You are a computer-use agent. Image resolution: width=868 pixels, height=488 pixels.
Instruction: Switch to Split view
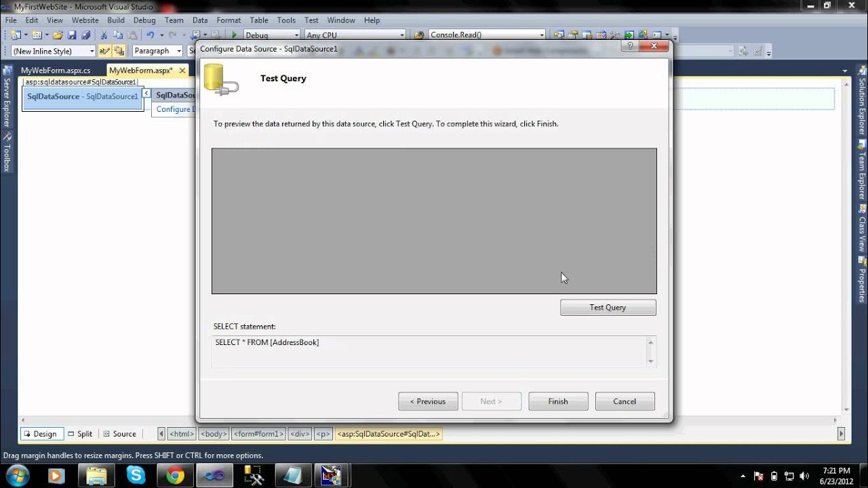tap(80, 434)
